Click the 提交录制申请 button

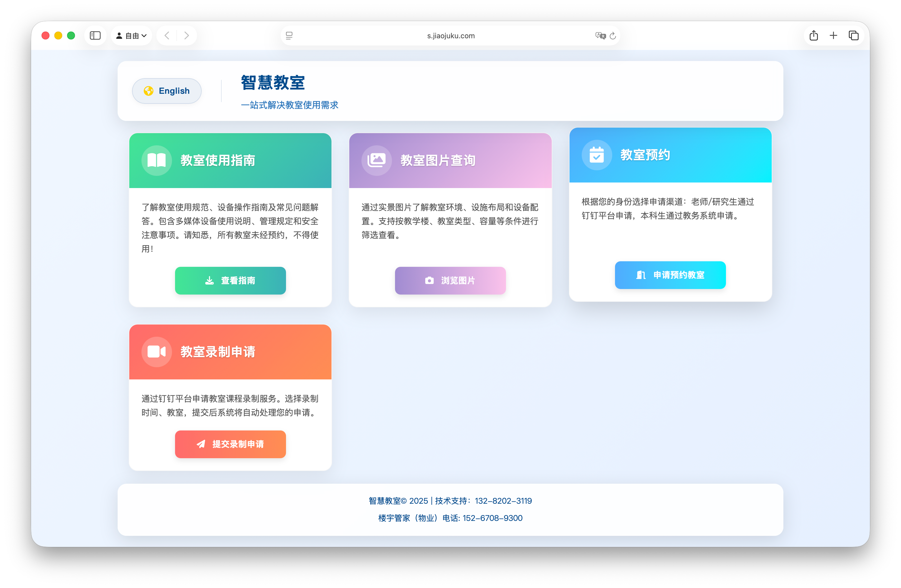(x=230, y=444)
